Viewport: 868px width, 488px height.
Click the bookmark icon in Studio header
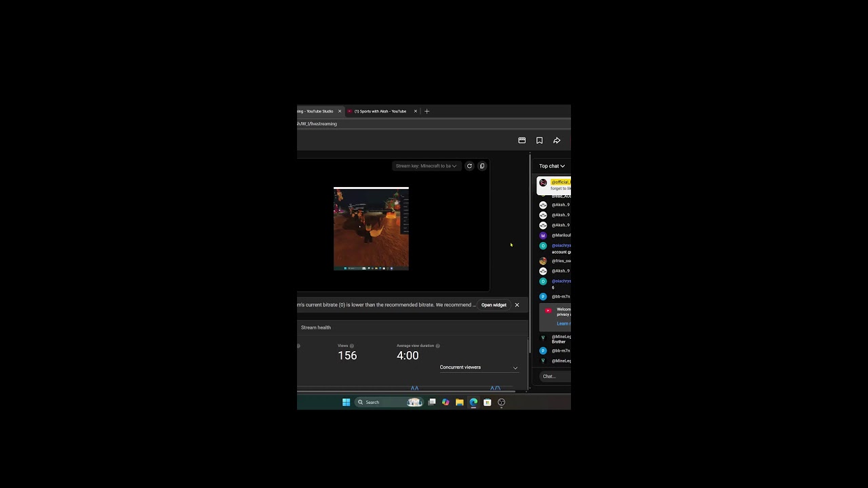[x=540, y=140]
